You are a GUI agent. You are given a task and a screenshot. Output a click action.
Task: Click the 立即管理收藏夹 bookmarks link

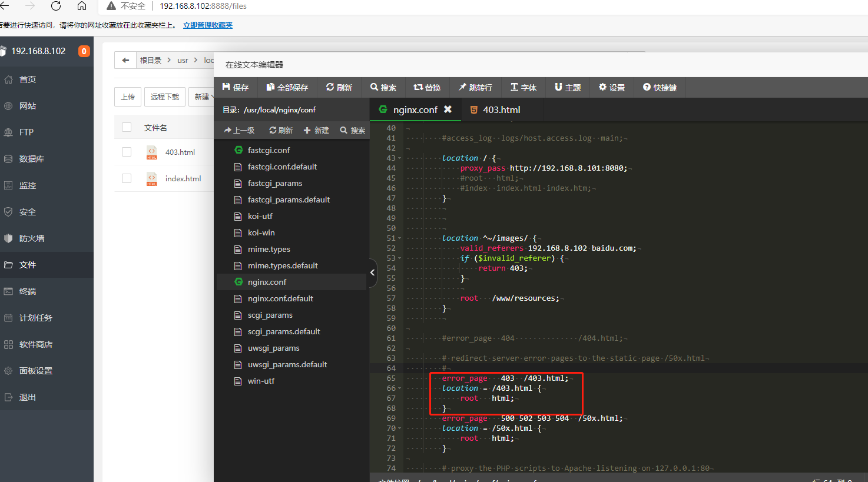click(208, 25)
